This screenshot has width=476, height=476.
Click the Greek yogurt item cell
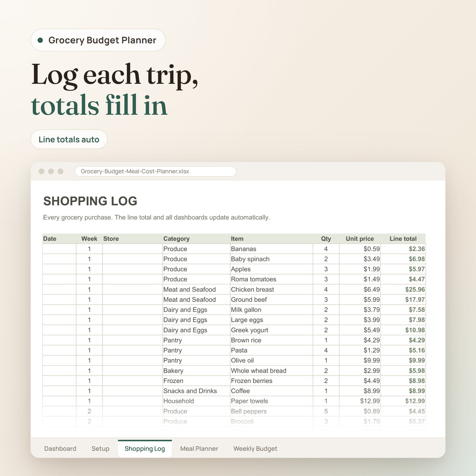(x=271, y=330)
